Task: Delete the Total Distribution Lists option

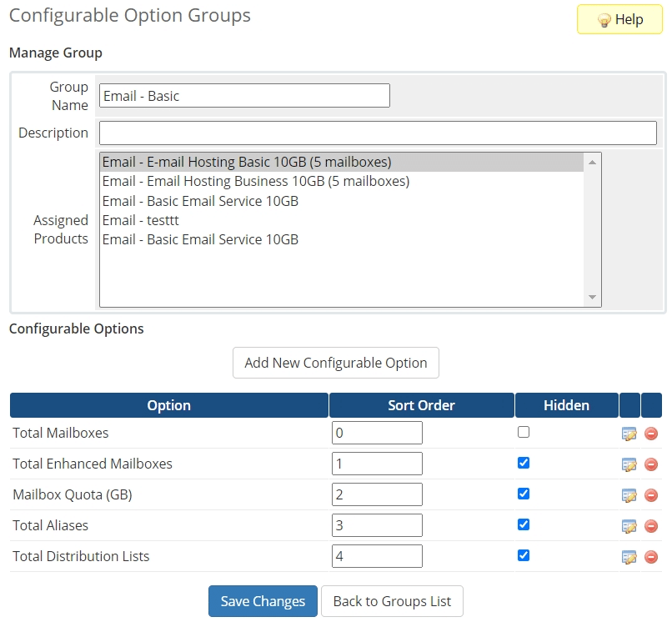Action: pyautogui.click(x=651, y=557)
